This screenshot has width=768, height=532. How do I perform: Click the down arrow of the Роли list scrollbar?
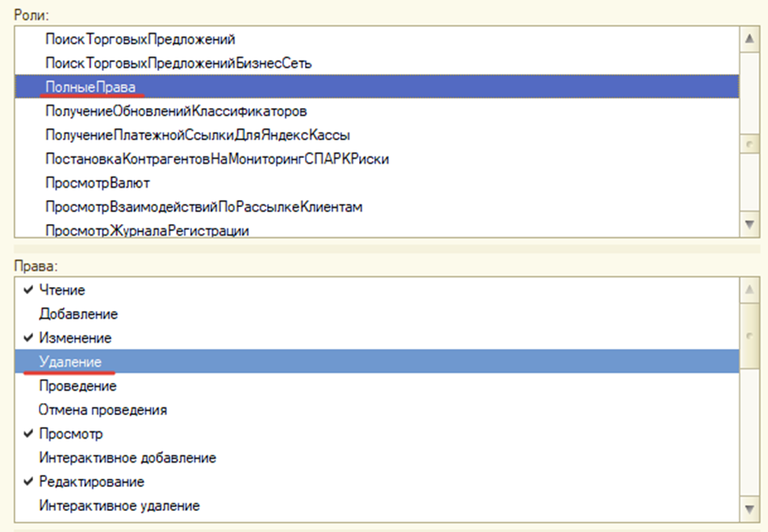[749, 223]
